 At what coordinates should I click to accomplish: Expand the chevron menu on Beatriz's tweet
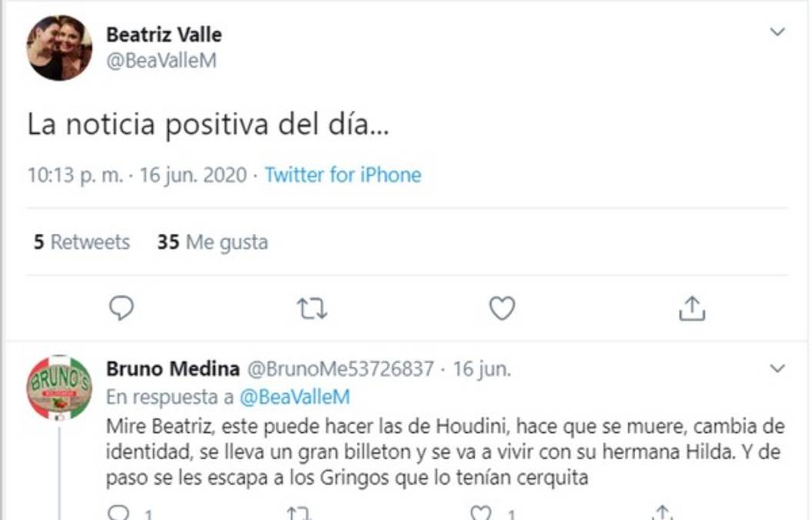pos(778,32)
